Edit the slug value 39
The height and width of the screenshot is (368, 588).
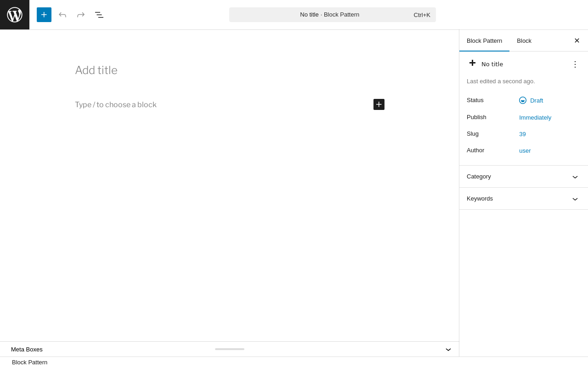522,134
